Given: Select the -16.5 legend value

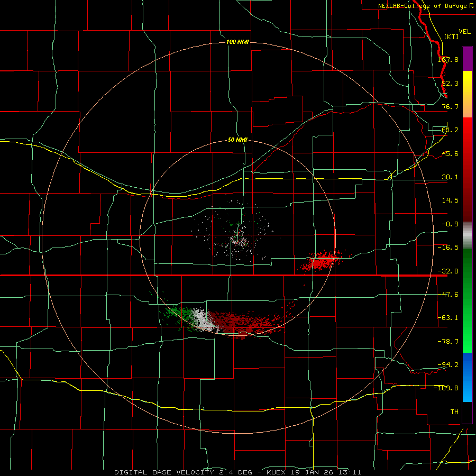Looking at the screenshot, I should (x=448, y=248).
